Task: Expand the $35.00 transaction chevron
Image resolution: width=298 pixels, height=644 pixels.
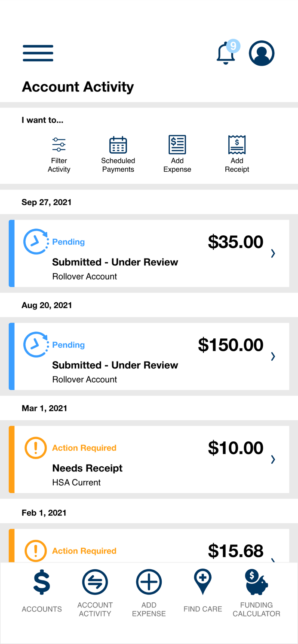Action: coord(273,253)
